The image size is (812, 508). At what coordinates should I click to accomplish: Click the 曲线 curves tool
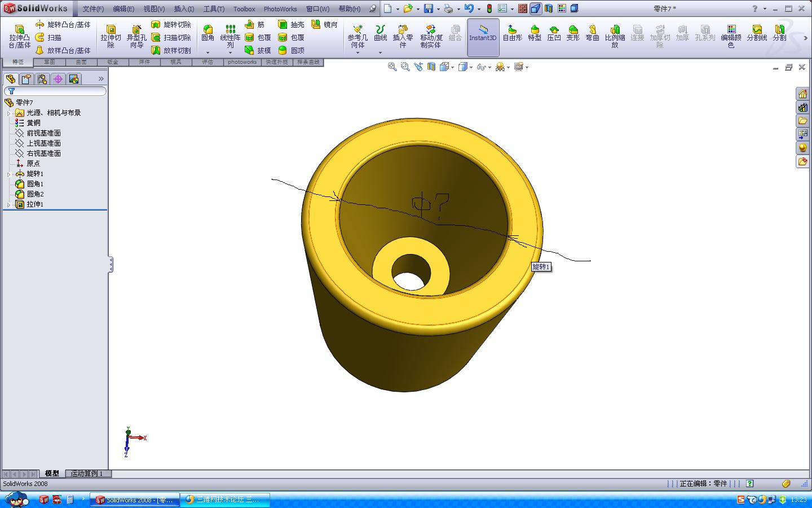point(381,33)
